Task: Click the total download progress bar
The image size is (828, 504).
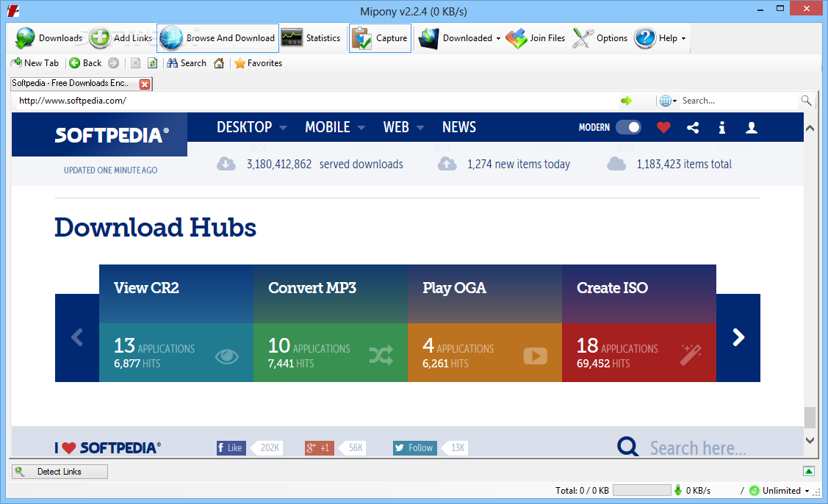Action: click(641, 491)
